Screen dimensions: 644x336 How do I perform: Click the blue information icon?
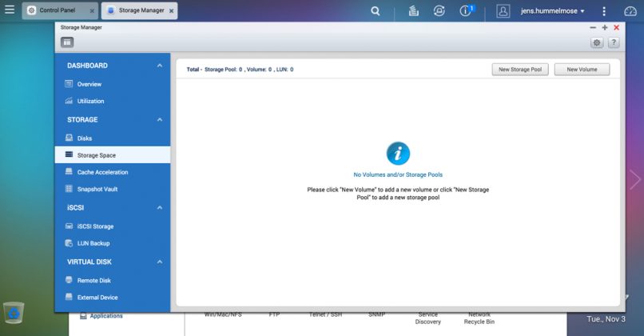[398, 154]
